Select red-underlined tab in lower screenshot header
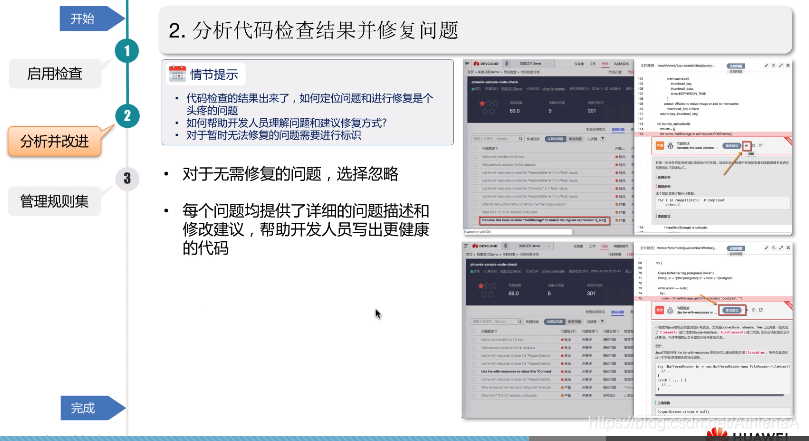Viewport: 809px width, 441px height. [605, 247]
